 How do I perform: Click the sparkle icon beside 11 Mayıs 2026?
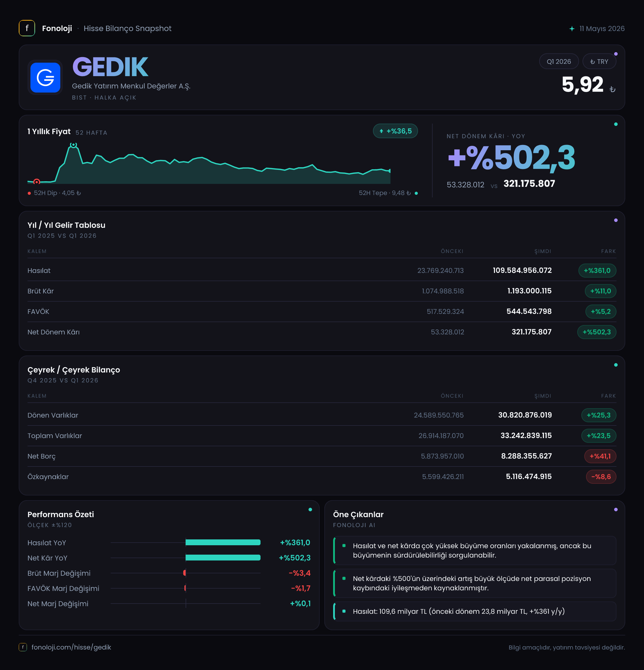pyautogui.click(x=572, y=29)
